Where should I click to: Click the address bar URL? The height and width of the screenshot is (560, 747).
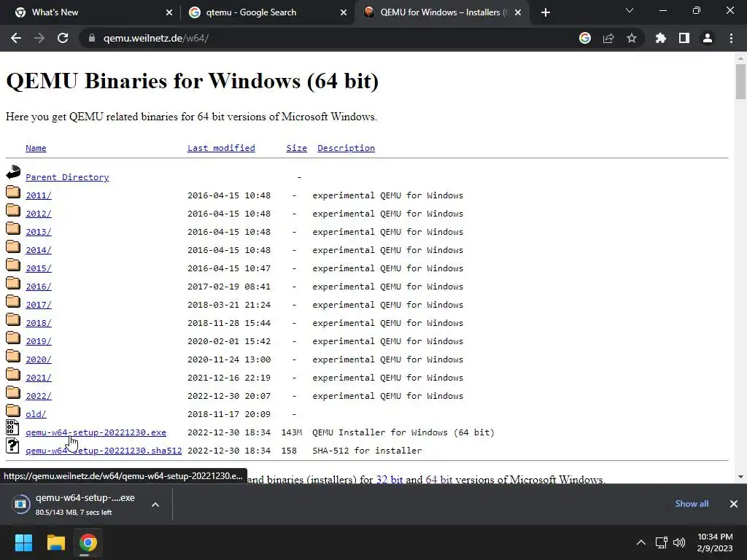[156, 38]
